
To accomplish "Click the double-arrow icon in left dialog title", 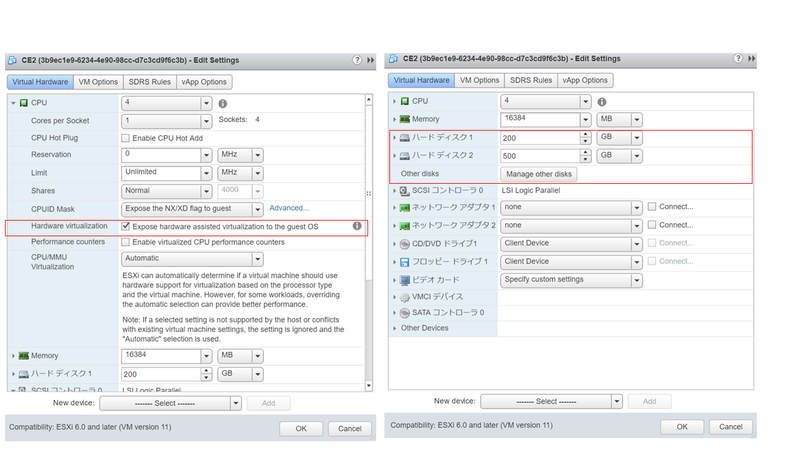I will tap(370, 60).
